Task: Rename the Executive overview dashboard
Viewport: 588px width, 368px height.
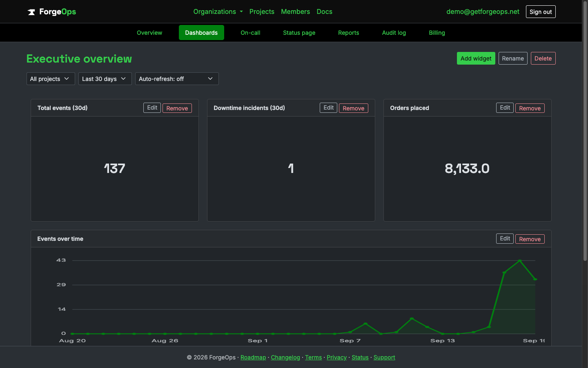Action: click(513, 58)
